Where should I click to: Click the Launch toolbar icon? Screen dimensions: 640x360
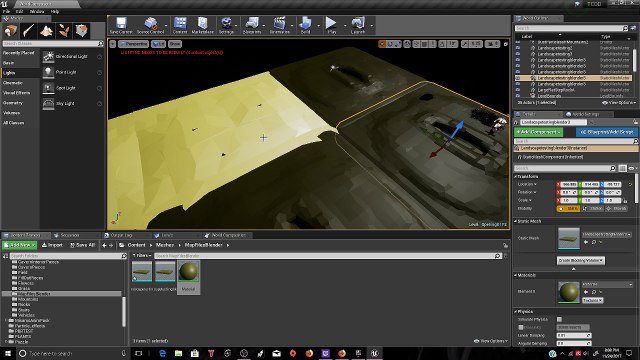click(358, 25)
